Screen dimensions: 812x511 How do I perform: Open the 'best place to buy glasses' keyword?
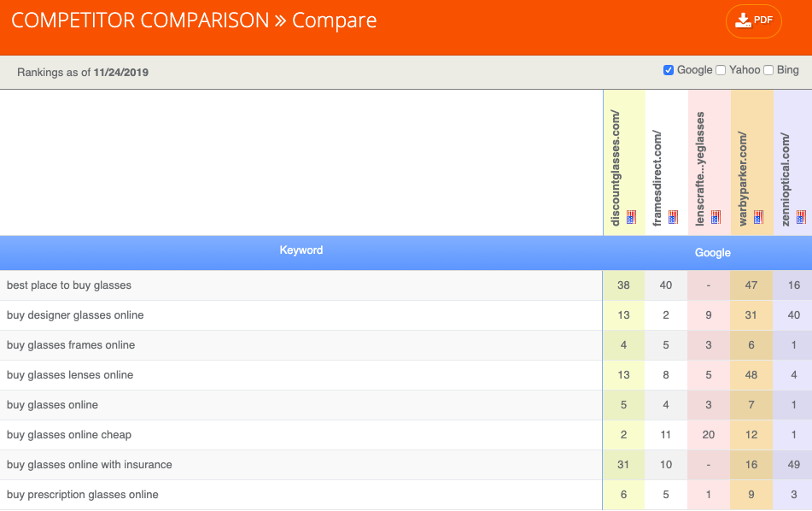tap(69, 285)
